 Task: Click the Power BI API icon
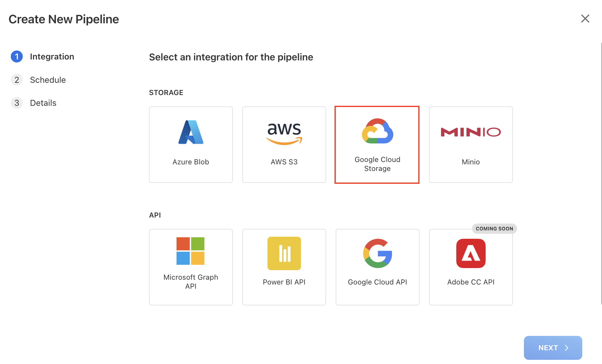[284, 253]
